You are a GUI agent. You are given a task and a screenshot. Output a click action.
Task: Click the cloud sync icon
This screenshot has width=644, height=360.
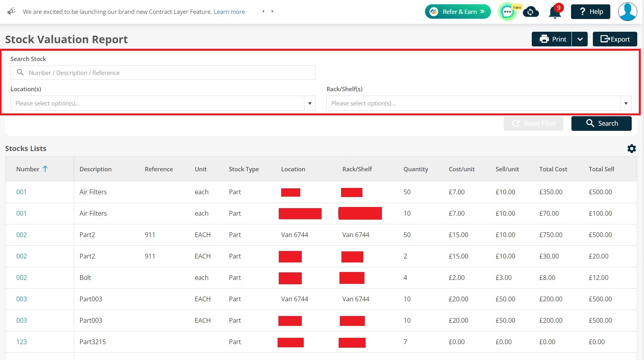(531, 12)
